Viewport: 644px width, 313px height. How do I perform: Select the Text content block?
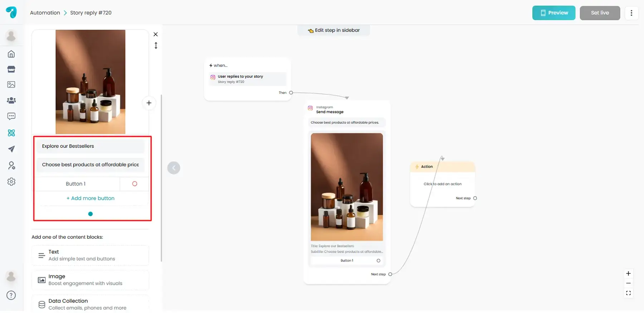click(90, 255)
